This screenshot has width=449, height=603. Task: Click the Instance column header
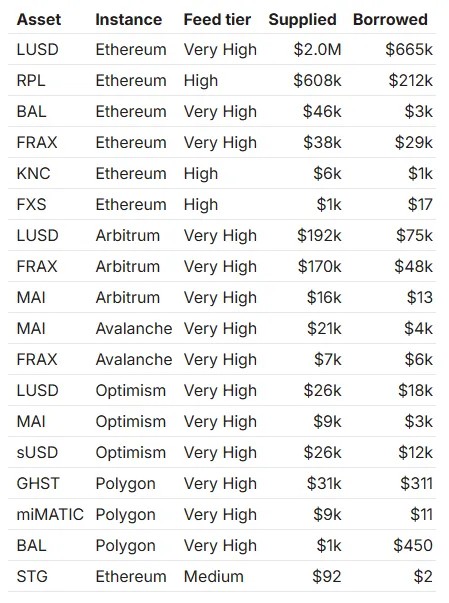(x=129, y=20)
